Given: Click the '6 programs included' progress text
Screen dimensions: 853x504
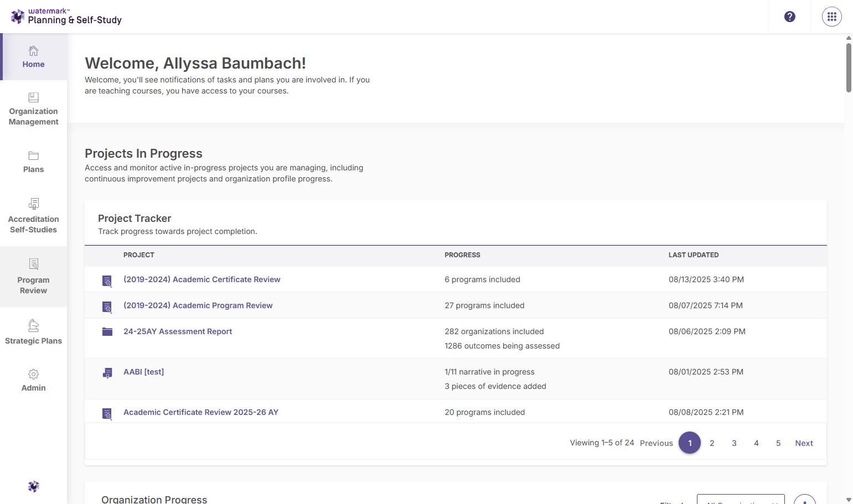Looking at the screenshot, I should click(482, 279).
